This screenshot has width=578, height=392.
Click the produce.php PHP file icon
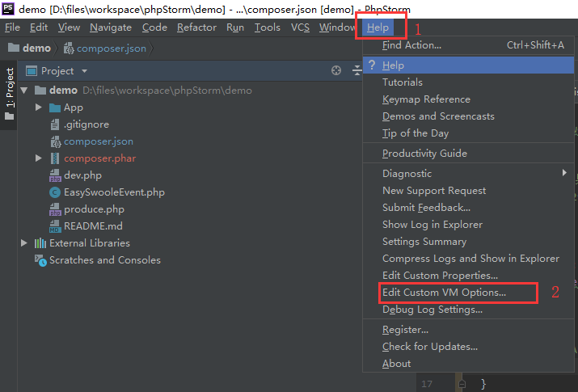(x=55, y=209)
